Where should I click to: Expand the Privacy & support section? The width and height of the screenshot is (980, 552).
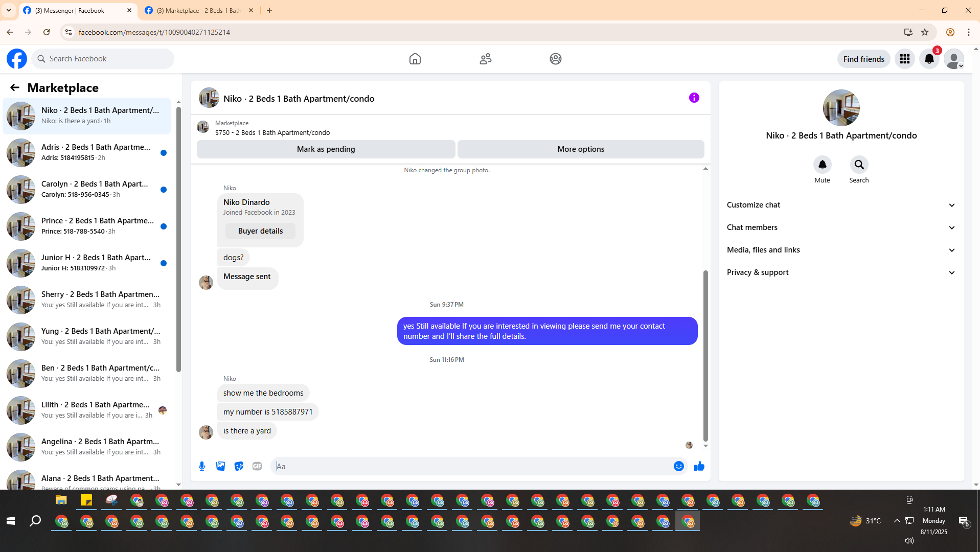(841, 272)
